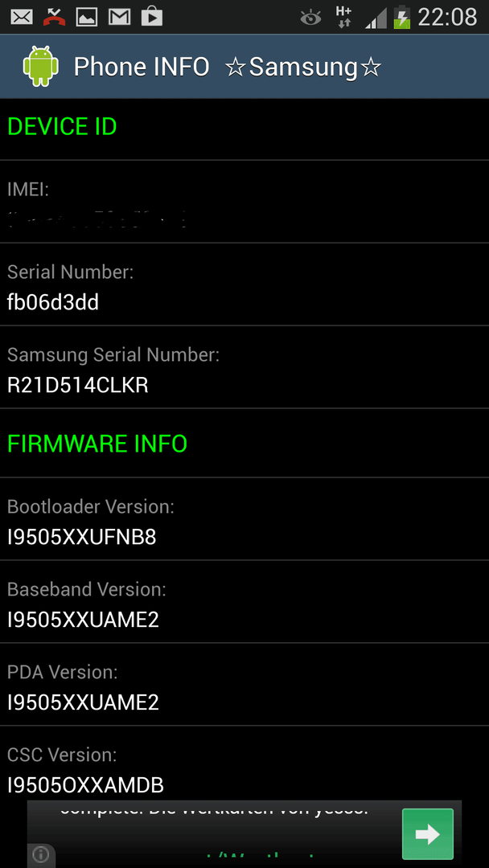Tap the missed call notification icon

[x=54, y=17]
